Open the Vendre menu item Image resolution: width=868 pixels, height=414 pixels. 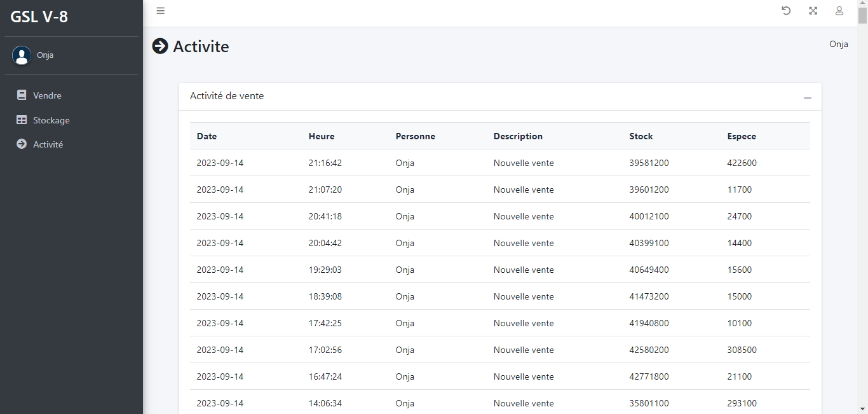point(48,95)
